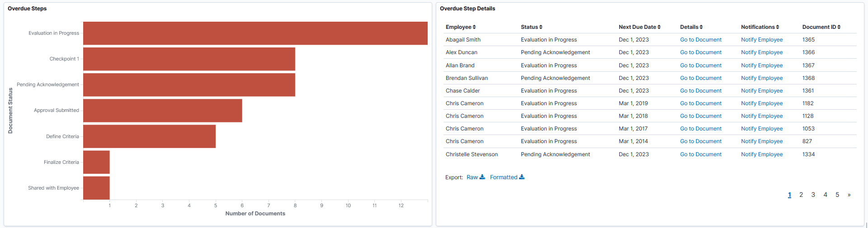
Task: Notify Employee for document 1128
Action: 762,116
